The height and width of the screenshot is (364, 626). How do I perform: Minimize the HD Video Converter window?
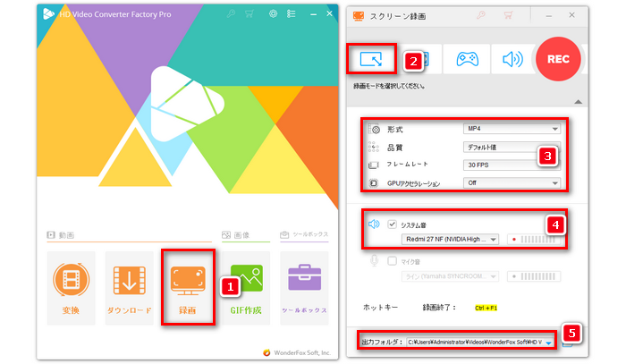click(313, 14)
